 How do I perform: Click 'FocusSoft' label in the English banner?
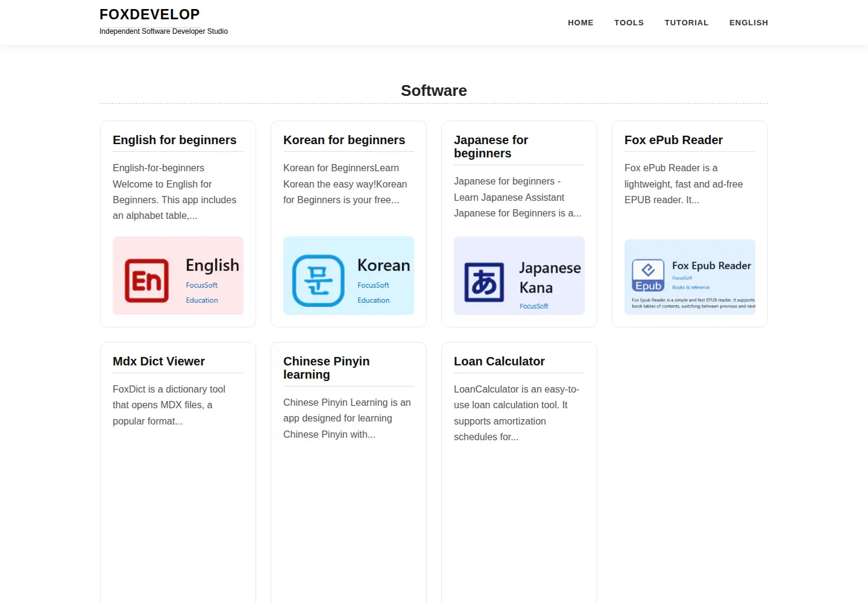201,285
